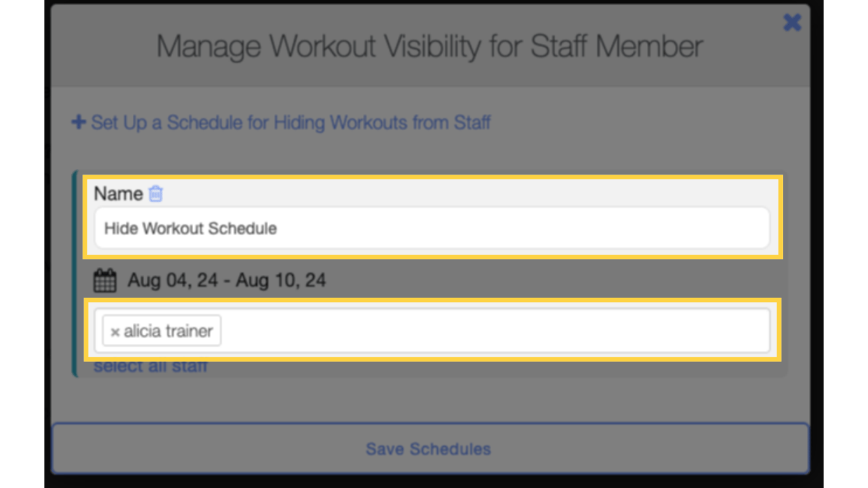Click empty space in staff field to add staff

(x=508, y=330)
